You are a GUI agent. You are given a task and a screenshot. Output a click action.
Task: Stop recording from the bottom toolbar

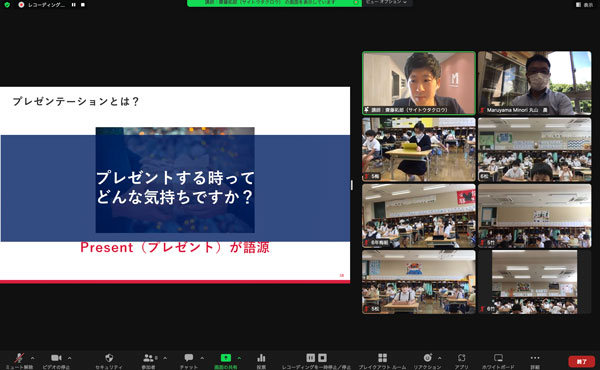pyautogui.click(x=323, y=358)
